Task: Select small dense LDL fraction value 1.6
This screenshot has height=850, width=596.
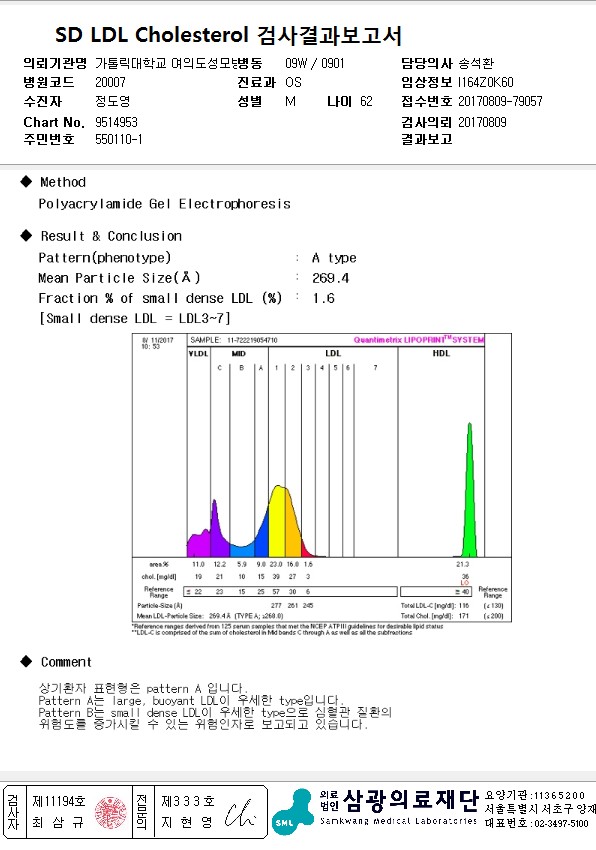Action: 323,298
